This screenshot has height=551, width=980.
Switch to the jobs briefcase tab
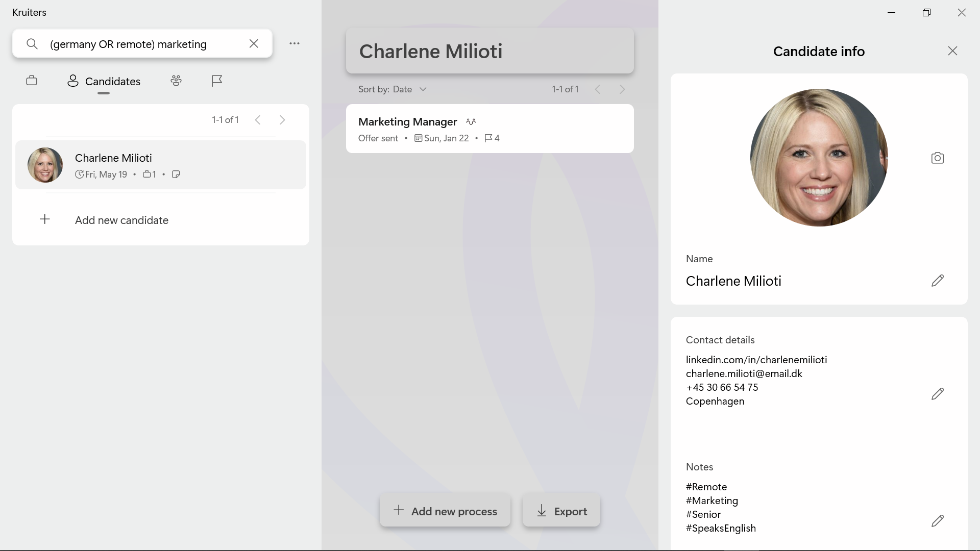32,81
